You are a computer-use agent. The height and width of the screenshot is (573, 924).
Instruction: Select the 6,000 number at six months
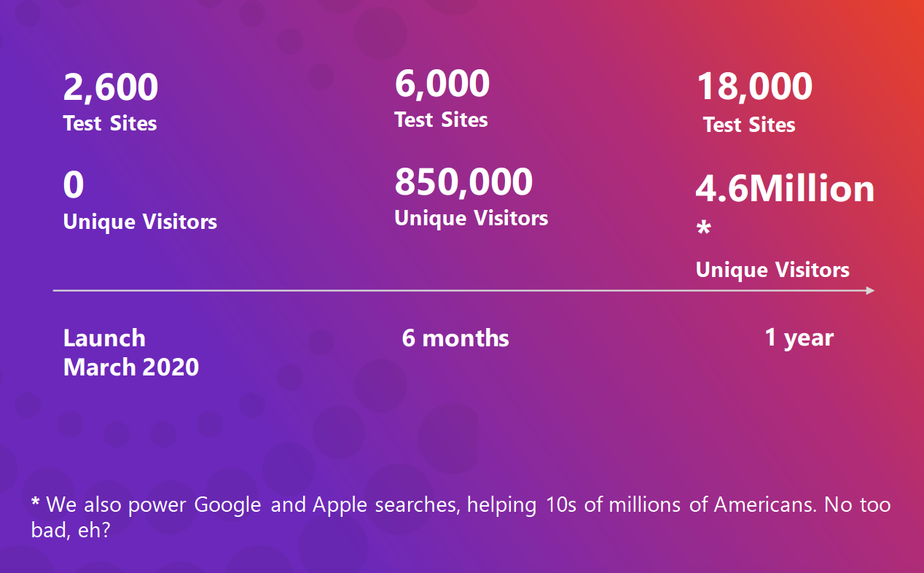point(442,84)
